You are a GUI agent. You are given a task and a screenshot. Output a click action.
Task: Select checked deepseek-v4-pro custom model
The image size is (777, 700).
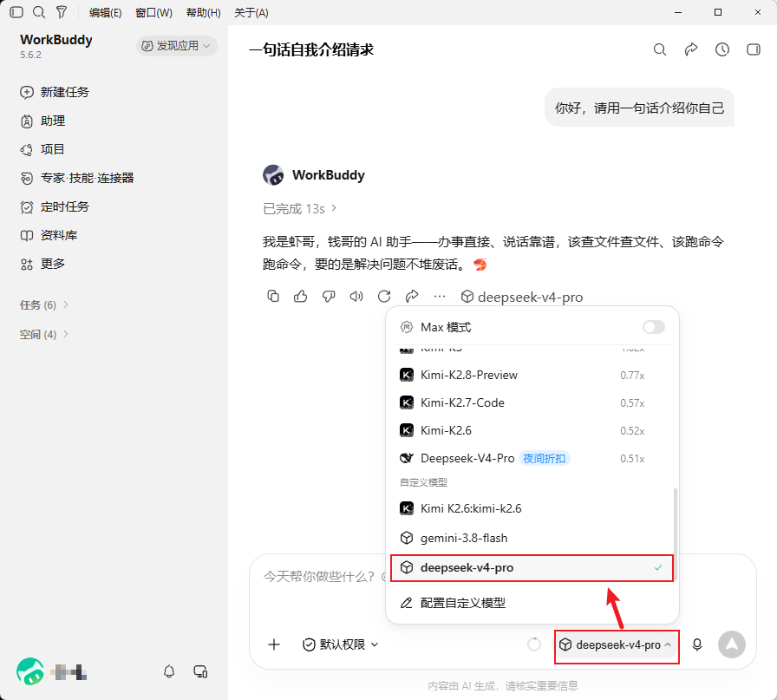click(x=532, y=567)
